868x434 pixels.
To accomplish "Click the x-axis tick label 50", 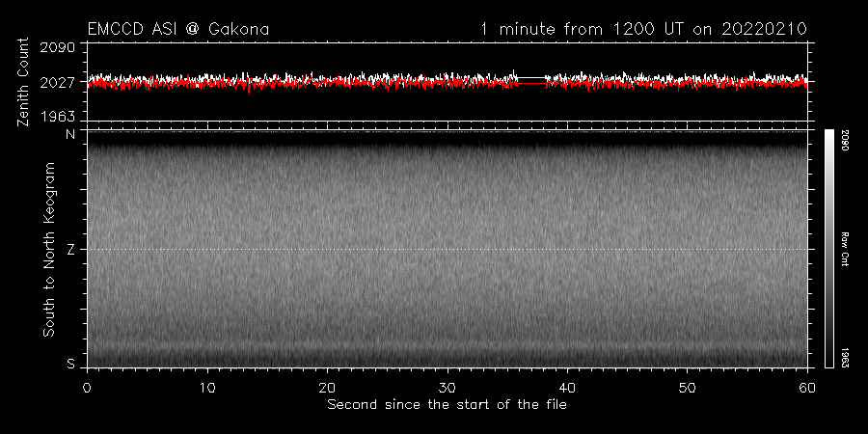I will [688, 387].
